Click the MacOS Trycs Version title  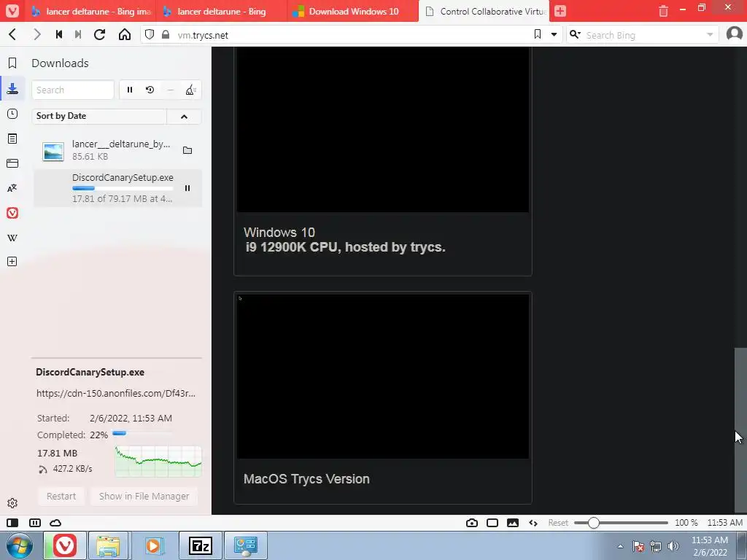(306, 478)
